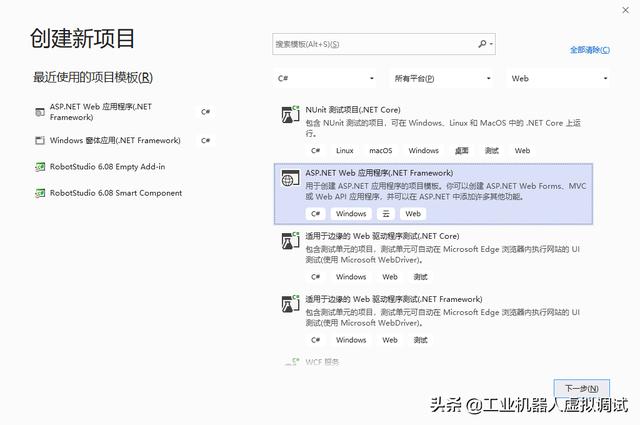Click the C# label beside recent ASP.NET template

click(205, 112)
